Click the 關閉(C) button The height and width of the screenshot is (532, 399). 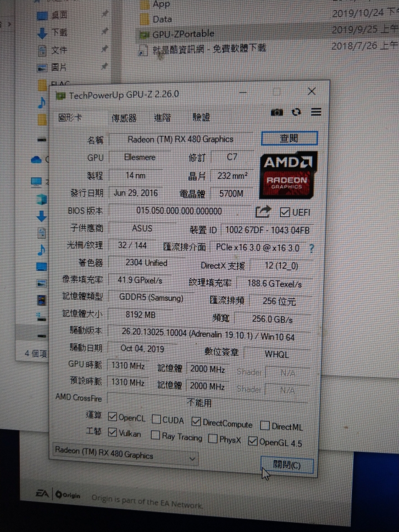tap(287, 464)
